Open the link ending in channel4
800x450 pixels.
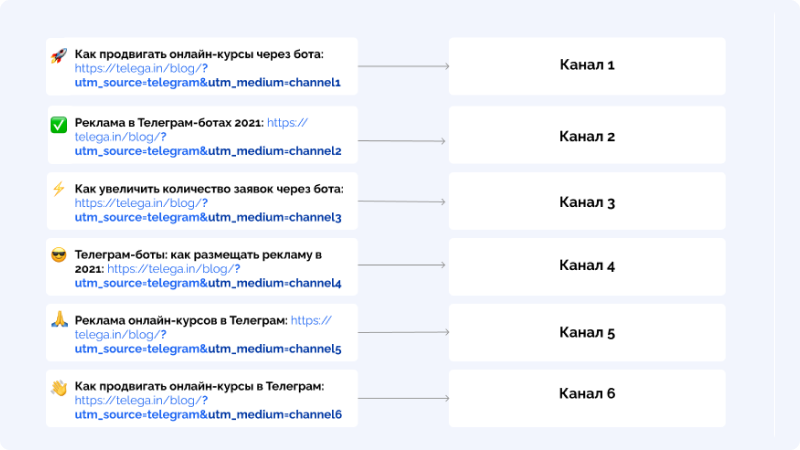(x=208, y=276)
